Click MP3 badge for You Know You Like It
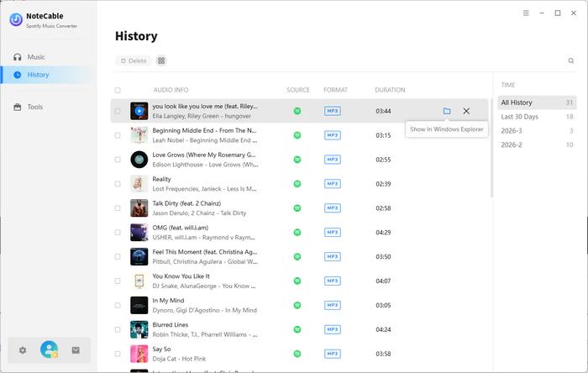Image resolution: width=588 pixels, height=373 pixels. tap(333, 281)
